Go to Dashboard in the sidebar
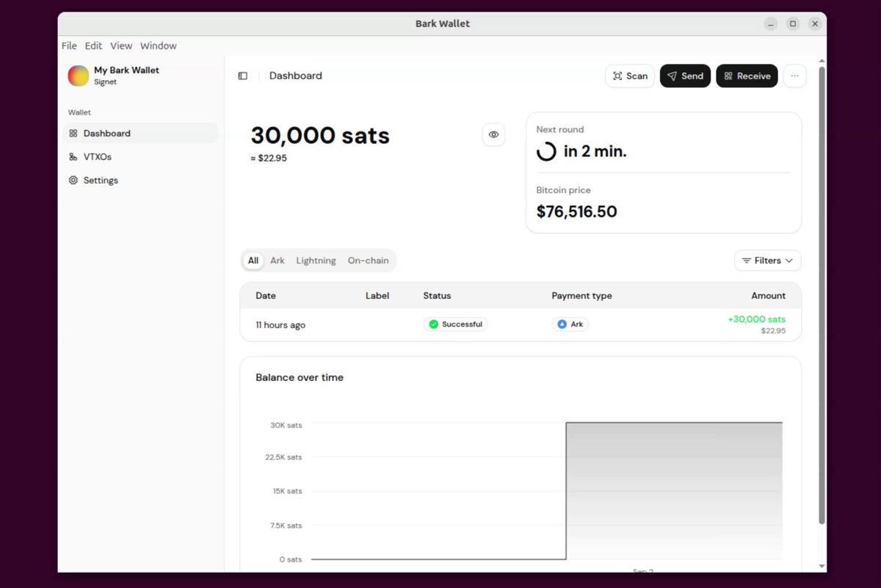 (140, 134)
